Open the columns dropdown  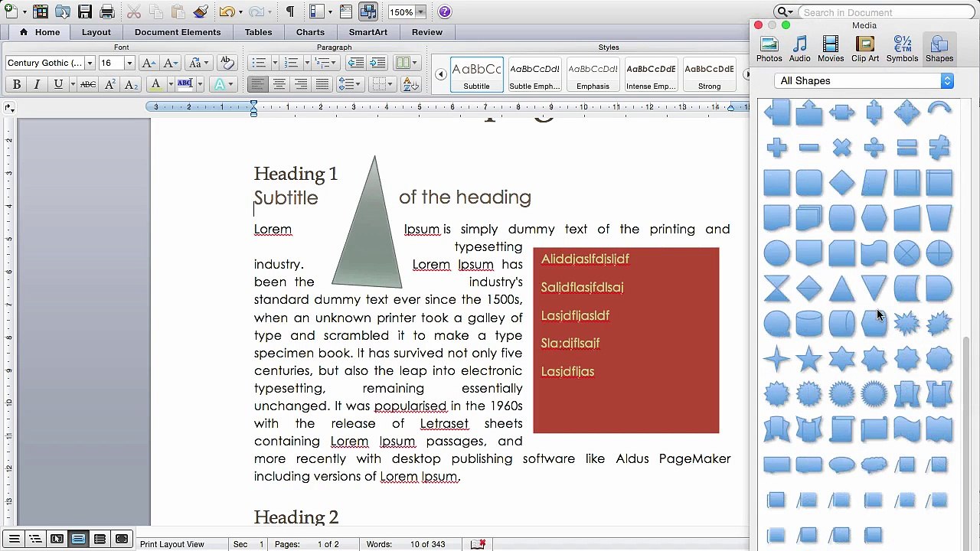(x=407, y=63)
